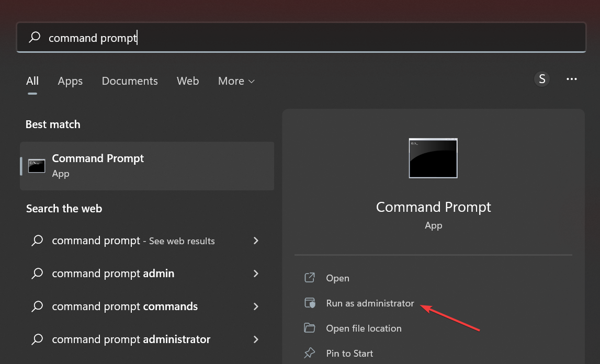
Task: Choose Pin to Start
Action: pos(349,354)
